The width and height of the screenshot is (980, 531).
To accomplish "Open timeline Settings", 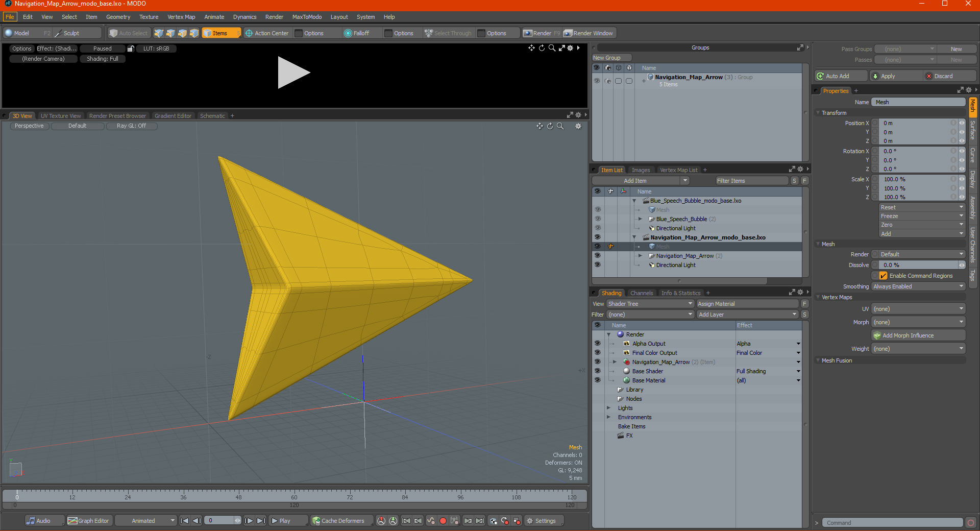I will click(544, 521).
